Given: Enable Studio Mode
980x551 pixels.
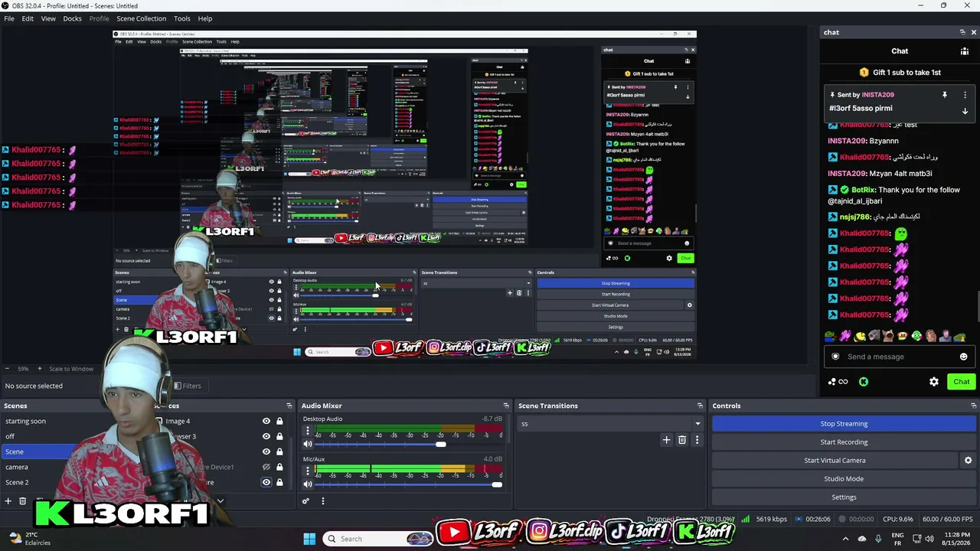Looking at the screenshot, I should point(844,479).
